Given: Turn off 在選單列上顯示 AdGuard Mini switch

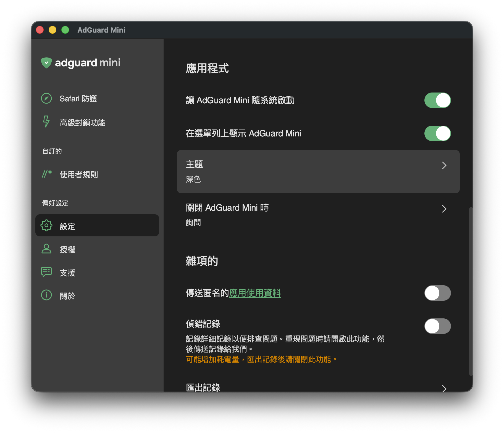Looking at the screenshot, I should (x=437, y=133).
